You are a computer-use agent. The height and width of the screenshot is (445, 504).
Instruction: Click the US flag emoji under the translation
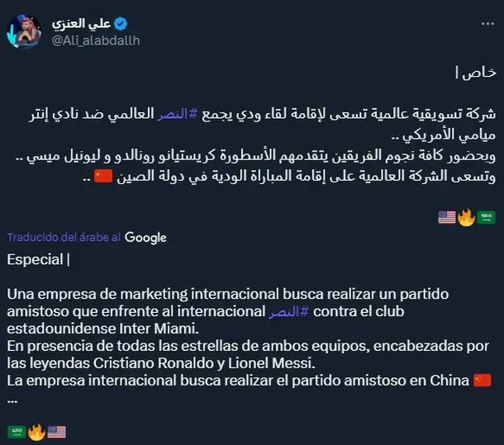point(56,431)
